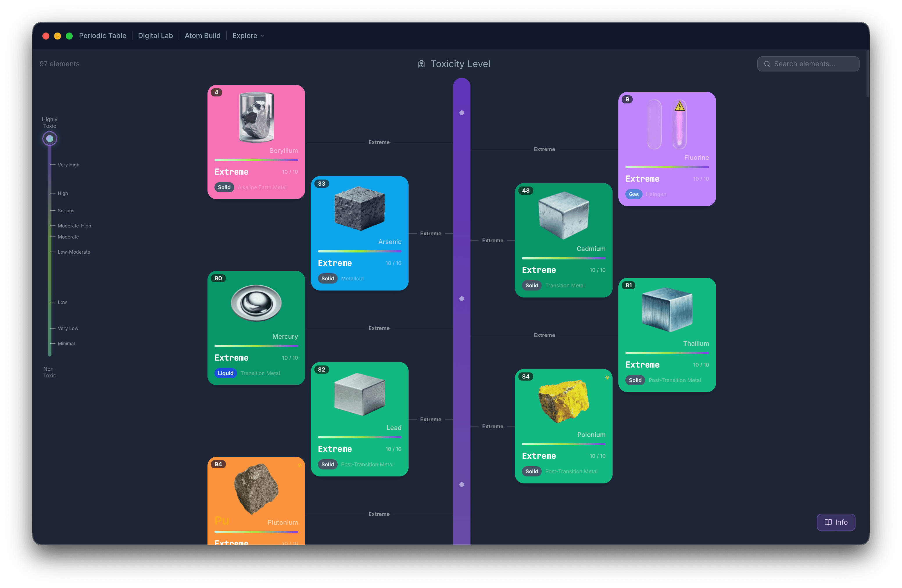The image size is (902, 588).
Task: Click the book icon in Info button
Action: (x=828, y=522)
